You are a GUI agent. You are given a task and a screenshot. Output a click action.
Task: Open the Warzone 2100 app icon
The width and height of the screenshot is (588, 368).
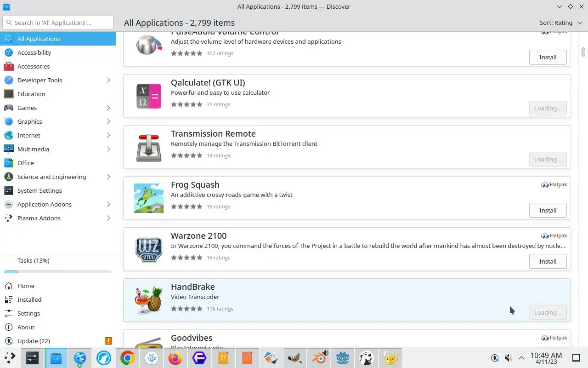(x=149, y=249)
